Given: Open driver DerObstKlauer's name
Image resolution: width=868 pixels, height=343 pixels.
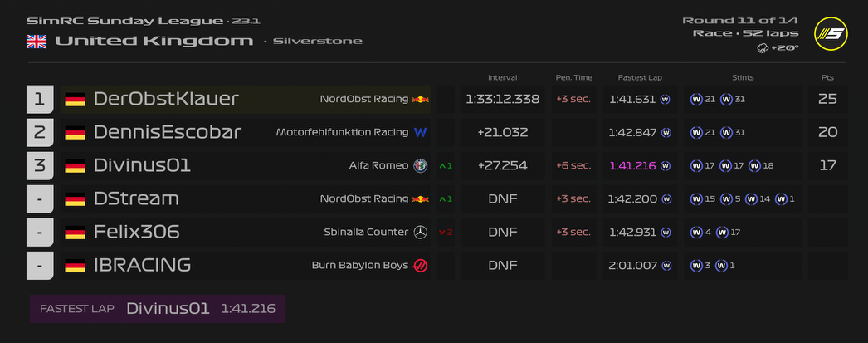Looking at the screenshot, I should [x=166, y=100].
